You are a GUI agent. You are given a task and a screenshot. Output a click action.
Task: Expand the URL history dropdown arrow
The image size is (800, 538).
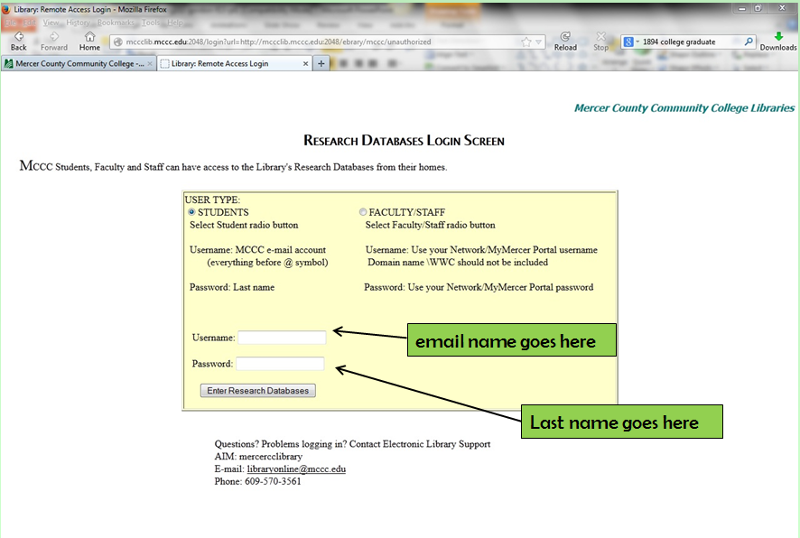[x=538, y=42]
